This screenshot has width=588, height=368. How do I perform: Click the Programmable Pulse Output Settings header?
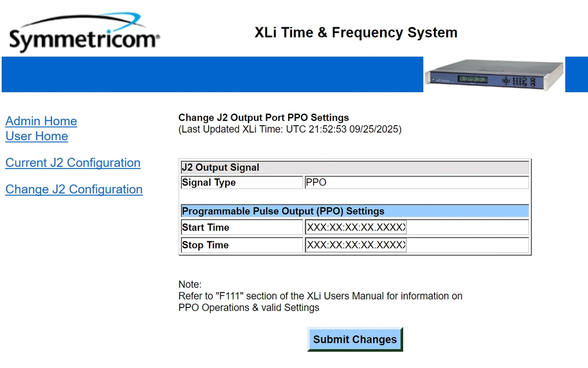pos(354,211)
